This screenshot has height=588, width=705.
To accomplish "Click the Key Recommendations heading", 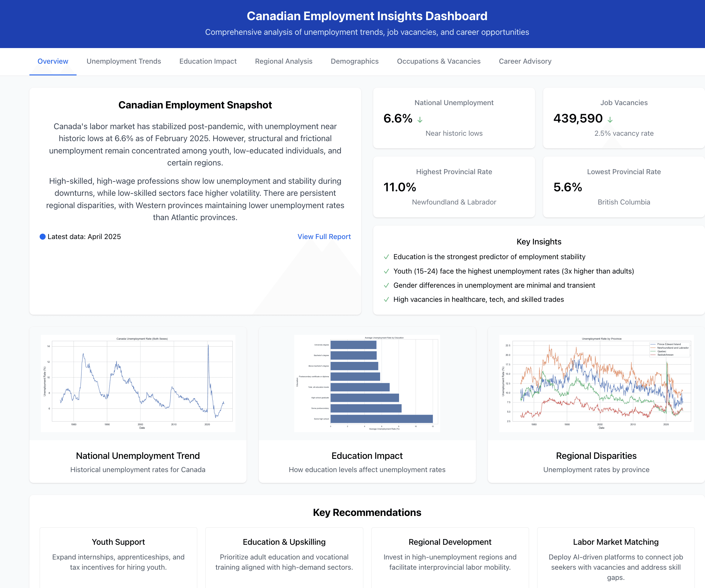I will coord(367,512).
